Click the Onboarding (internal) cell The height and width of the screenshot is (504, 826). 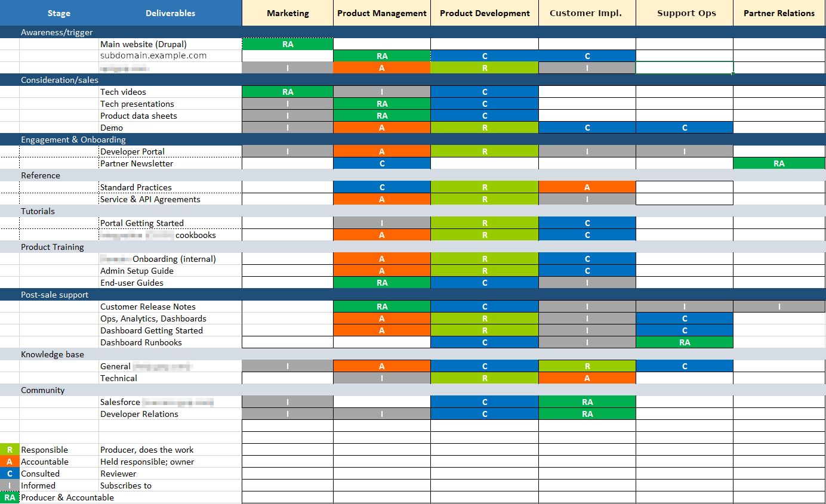[170, 259]
